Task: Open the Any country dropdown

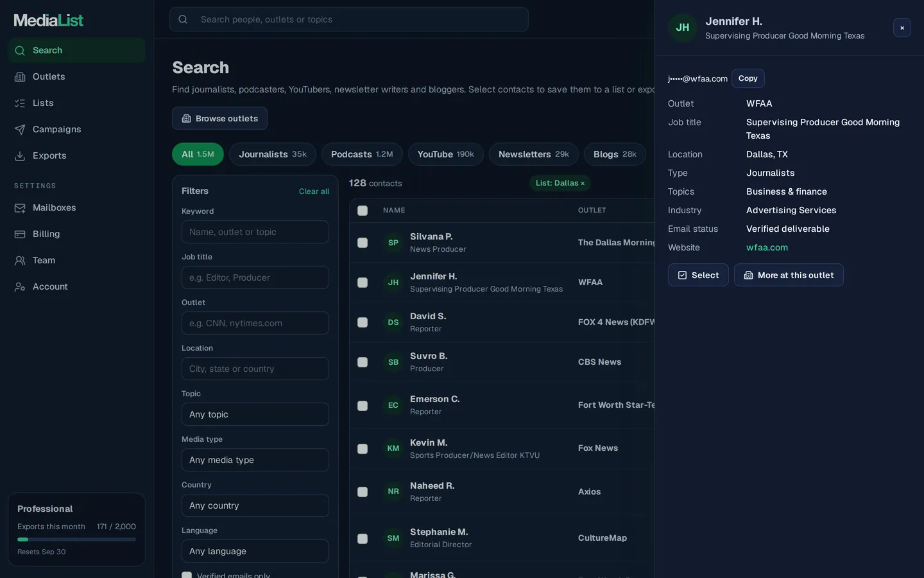Action: click(255, 505)
